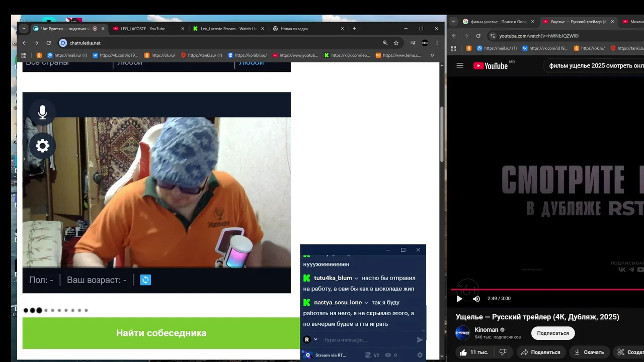Click green Найти собеседника button
The image size is (644, 362).
[161, 333]
